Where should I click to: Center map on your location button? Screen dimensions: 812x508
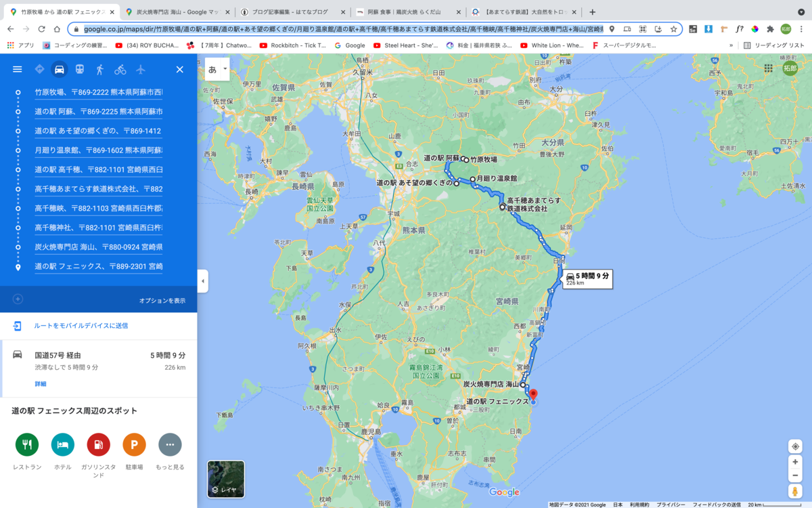pyautogui.click(x=795, y=446)
